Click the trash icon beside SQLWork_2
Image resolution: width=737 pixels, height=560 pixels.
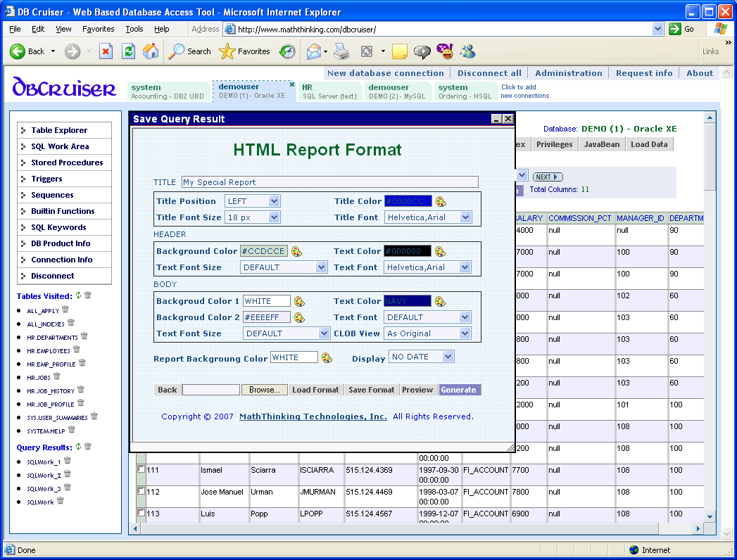[67, 475]
